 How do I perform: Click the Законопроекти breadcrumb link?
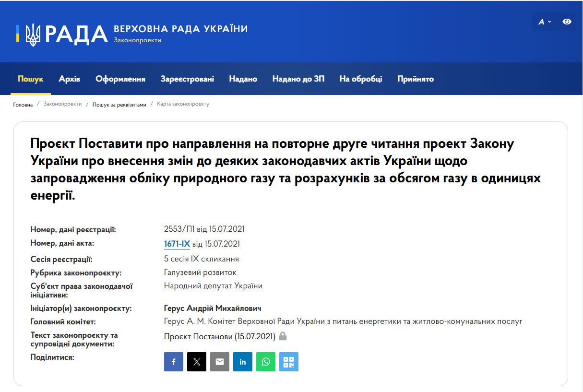click(63, 104)
